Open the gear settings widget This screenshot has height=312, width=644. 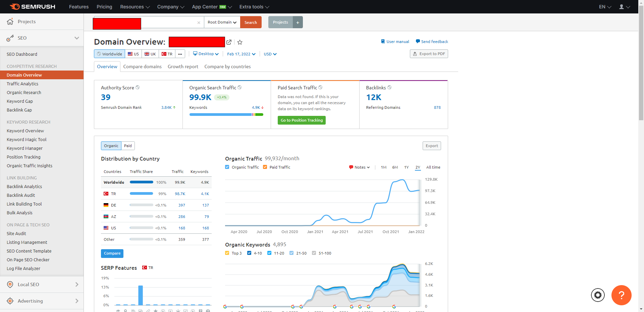(x=598, y=295)
